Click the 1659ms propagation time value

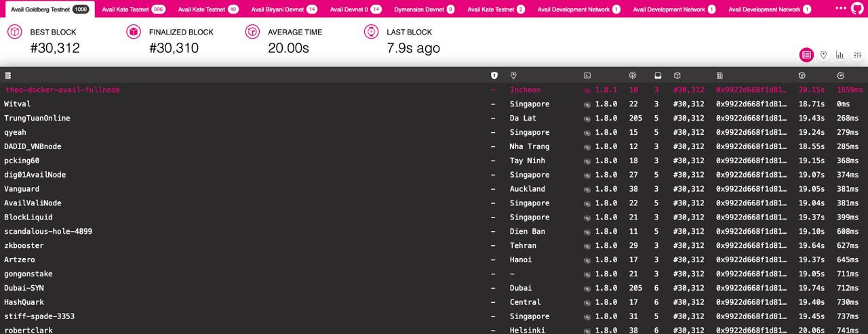850,90
